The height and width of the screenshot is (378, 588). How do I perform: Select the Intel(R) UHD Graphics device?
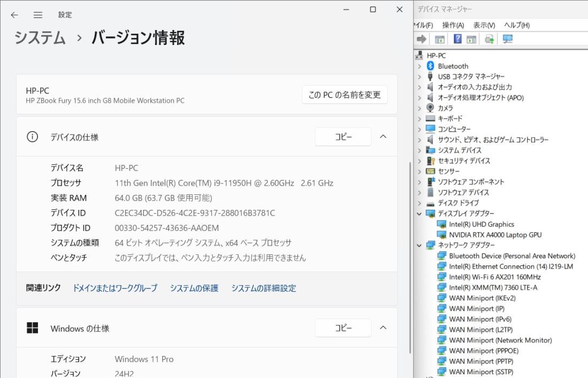click(x=481, y=224)
